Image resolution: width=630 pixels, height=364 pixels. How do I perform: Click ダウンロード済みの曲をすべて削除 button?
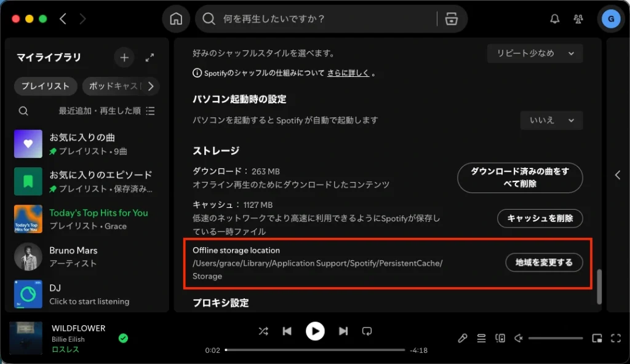pyautogui.click(x=520, y=178)
